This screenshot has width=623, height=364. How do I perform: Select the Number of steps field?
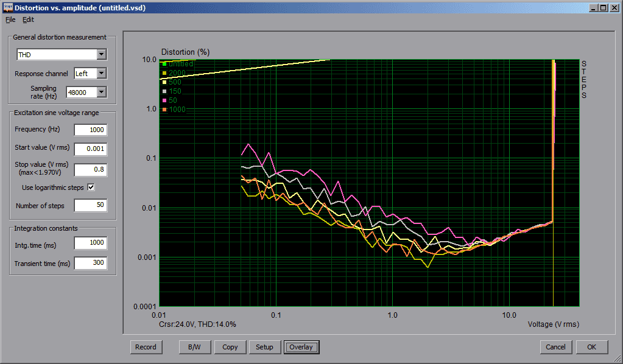90,206
